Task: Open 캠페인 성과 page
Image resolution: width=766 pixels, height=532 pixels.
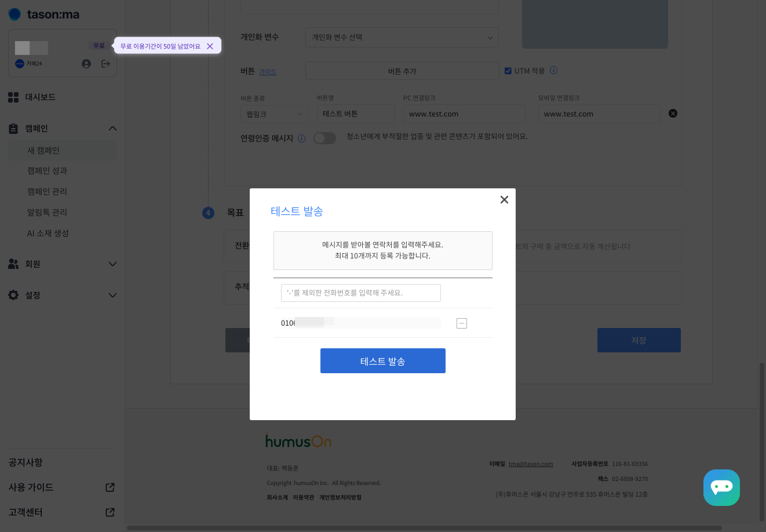Action: pos(47,171)
